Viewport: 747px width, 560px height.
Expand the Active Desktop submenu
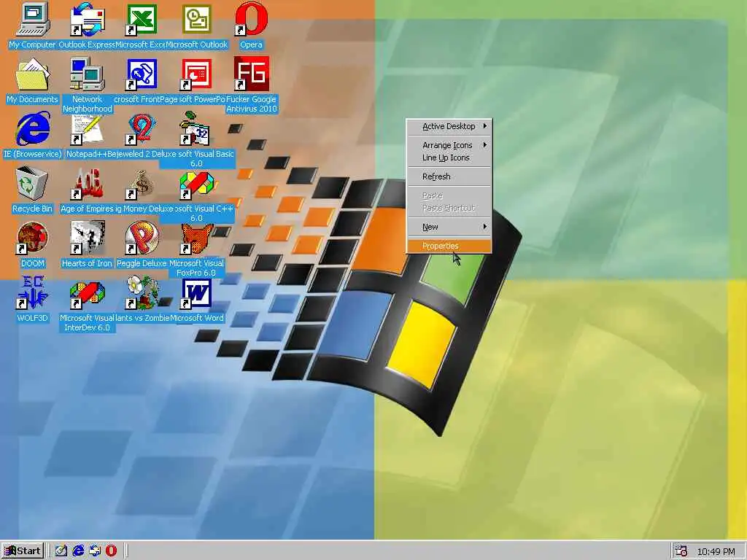pos(449,126)
